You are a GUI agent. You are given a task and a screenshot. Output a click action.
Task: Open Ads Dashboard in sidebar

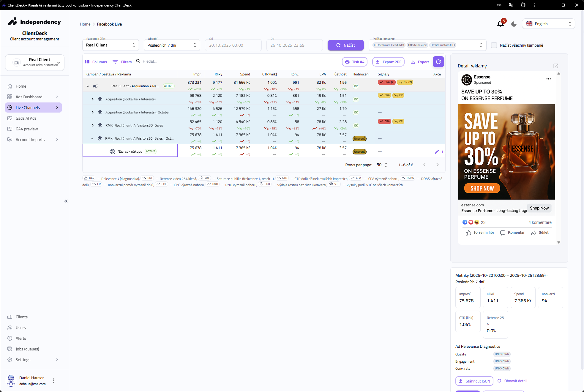[29, 97]
